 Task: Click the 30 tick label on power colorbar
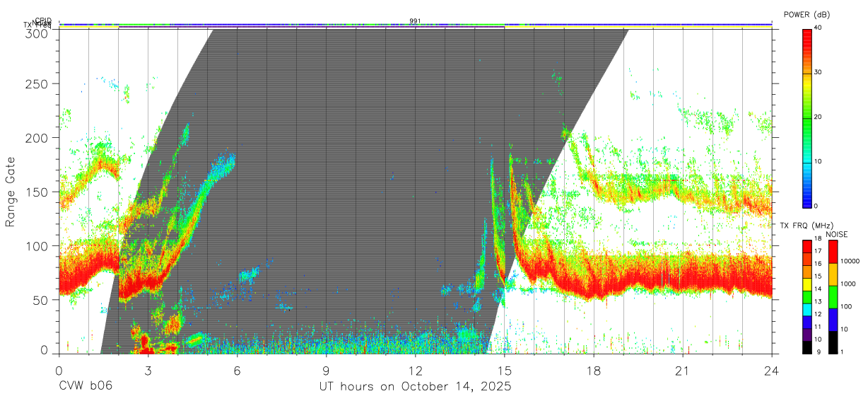819,73
